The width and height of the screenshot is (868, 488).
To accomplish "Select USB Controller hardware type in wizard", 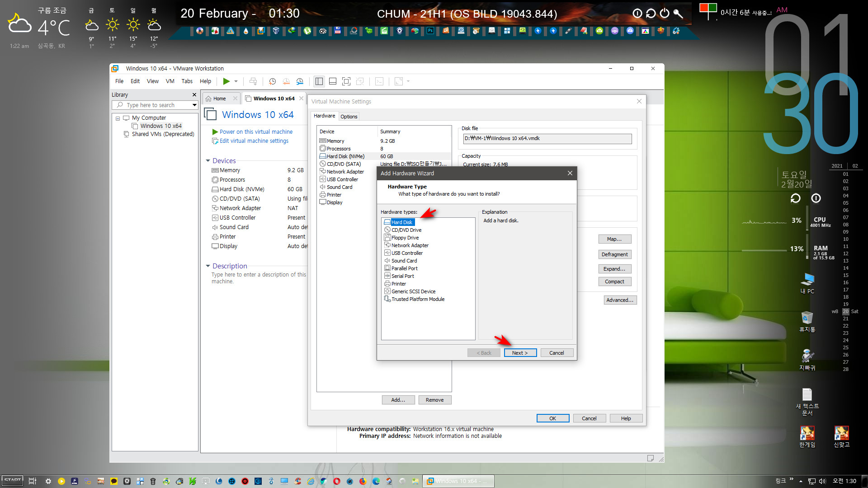I will 406,253.
